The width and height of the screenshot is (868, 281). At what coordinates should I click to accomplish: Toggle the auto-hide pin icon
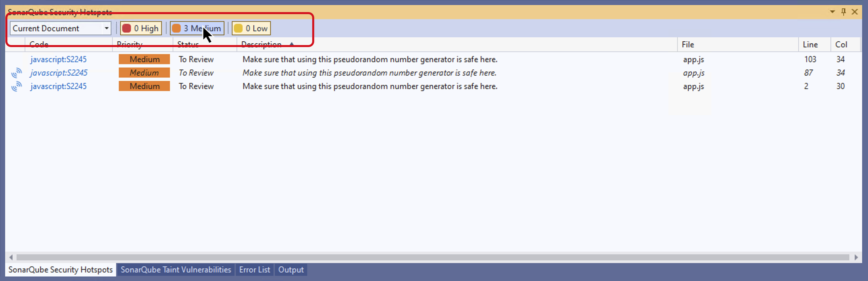coord(843,12)
